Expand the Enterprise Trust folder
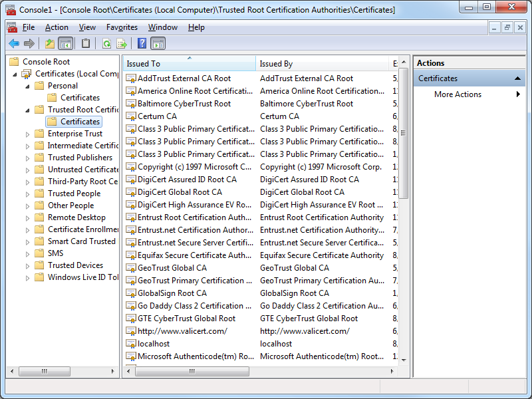 coord(28,134)
